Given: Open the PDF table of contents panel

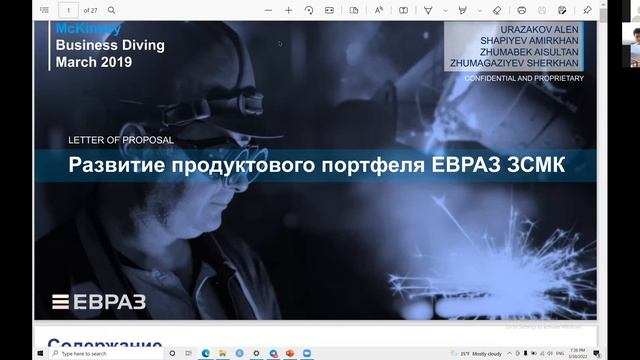Looking at the screenshot, I should 44,10.
